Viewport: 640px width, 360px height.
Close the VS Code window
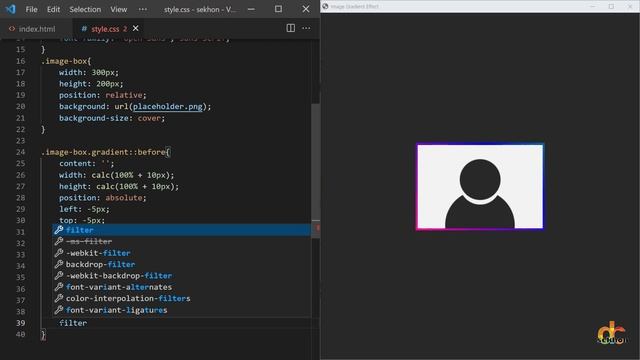(306, 9)
